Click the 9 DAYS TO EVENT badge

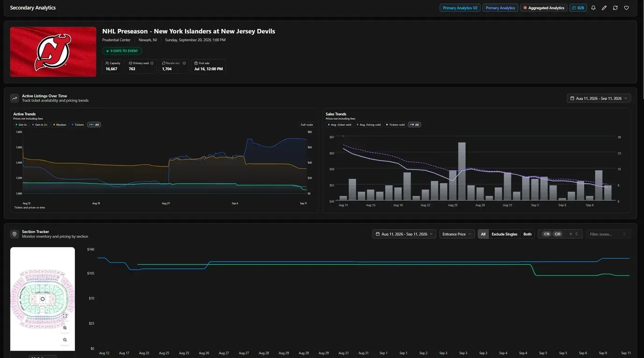122,51
